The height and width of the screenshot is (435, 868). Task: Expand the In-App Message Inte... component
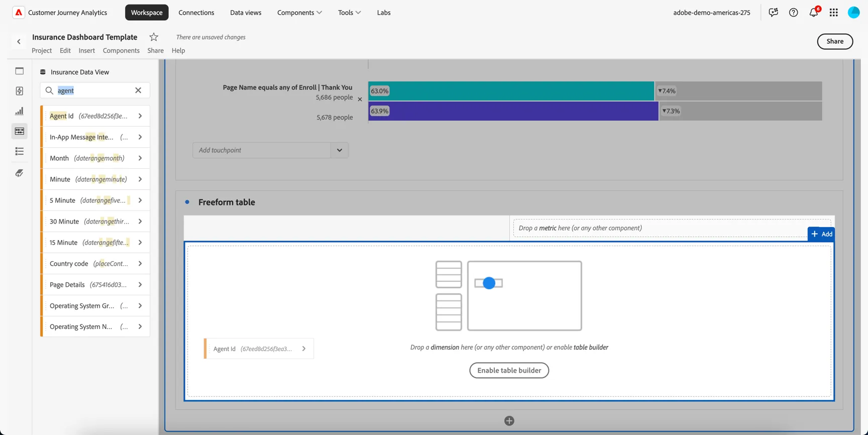pos(140,137)
